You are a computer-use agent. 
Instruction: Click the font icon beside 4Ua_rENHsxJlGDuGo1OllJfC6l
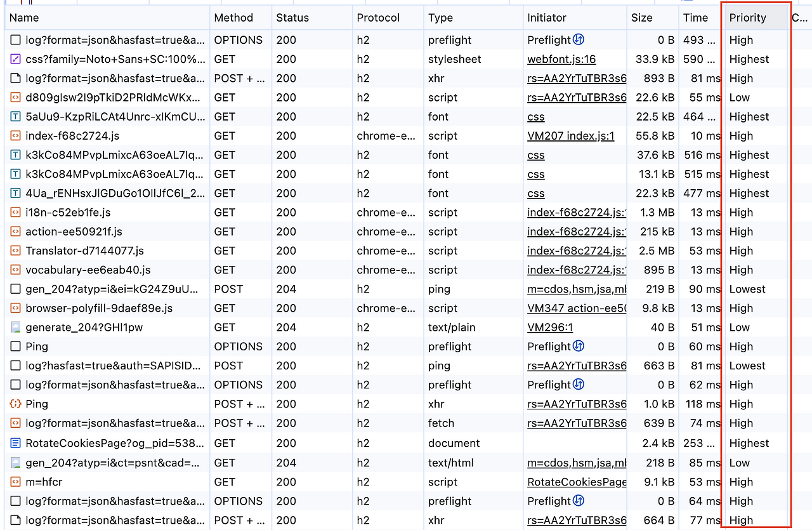[x=15, y=193]
